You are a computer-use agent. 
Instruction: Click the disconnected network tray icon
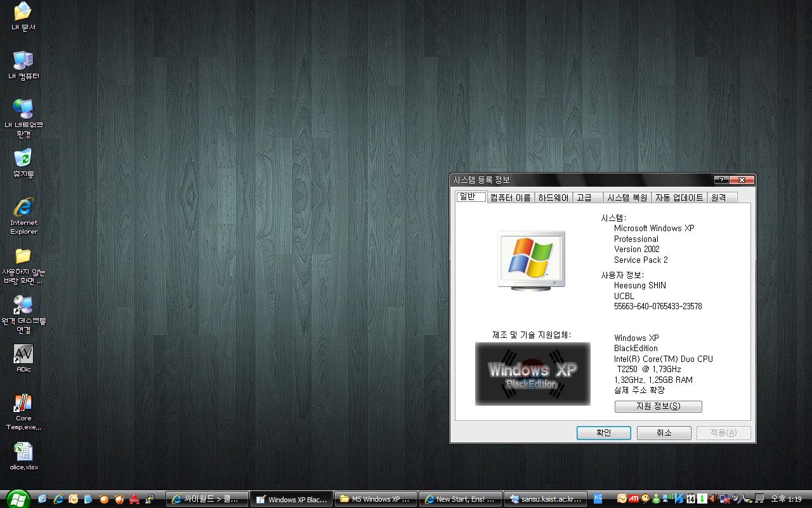[724, 499]
